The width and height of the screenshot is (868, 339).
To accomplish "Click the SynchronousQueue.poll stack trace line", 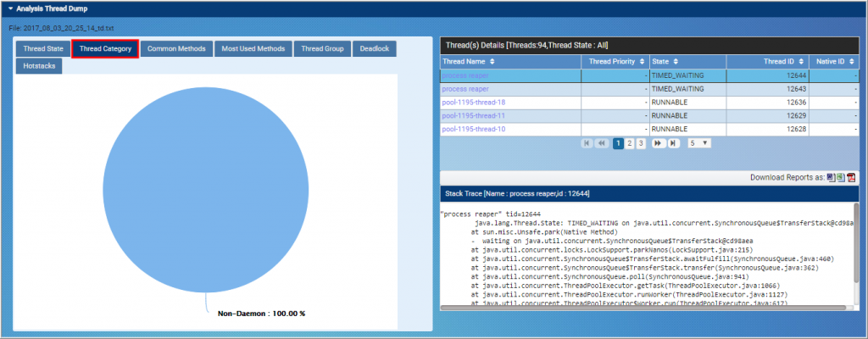I will (x=609, y=276).
